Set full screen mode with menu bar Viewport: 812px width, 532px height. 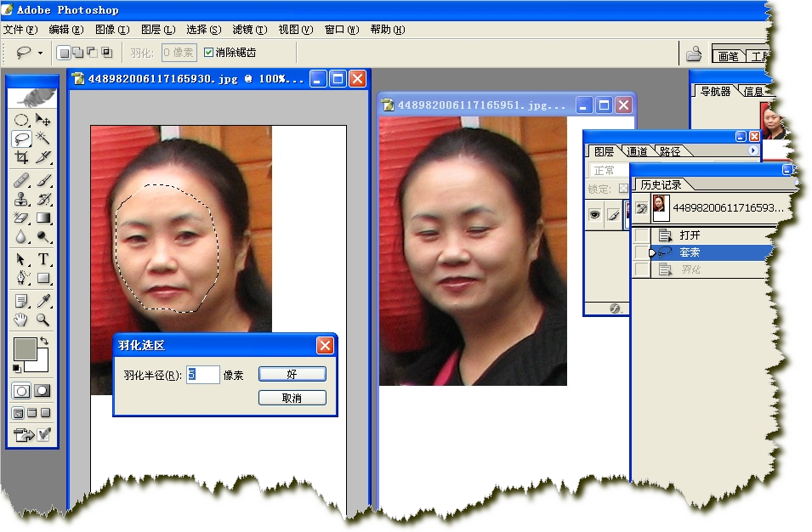pos(31,413)
